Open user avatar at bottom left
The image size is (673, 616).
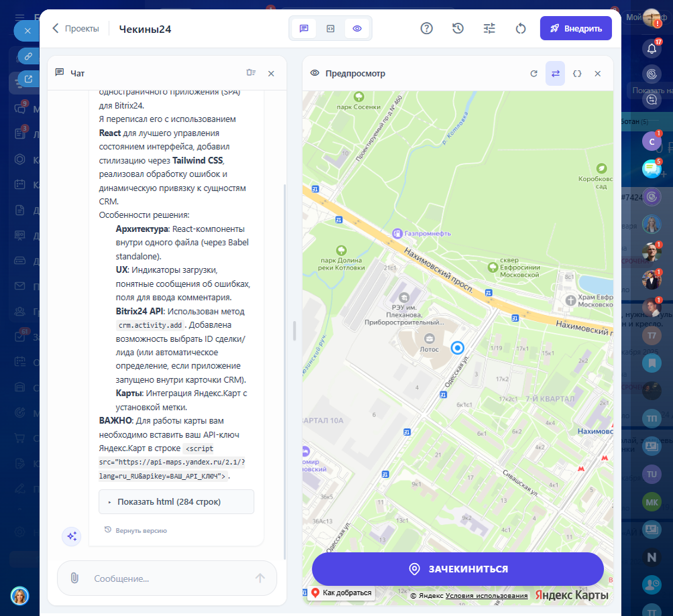19,596
